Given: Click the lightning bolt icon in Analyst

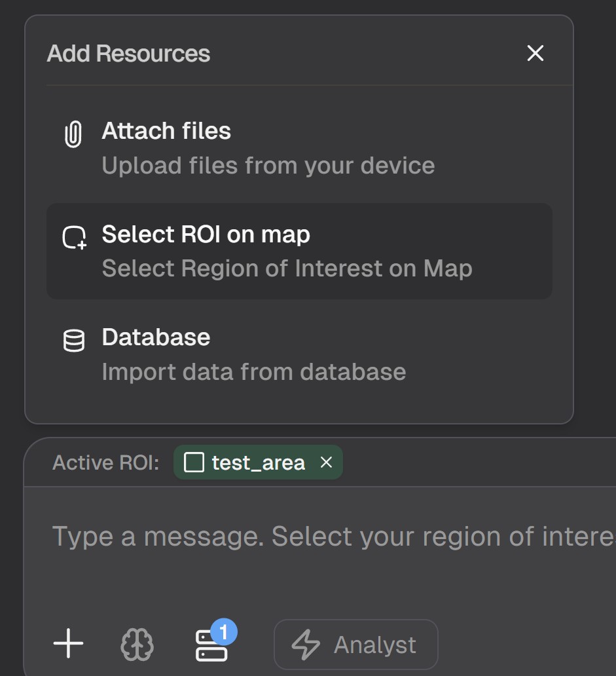Looking at the screenshot, I should click(306, 645).
